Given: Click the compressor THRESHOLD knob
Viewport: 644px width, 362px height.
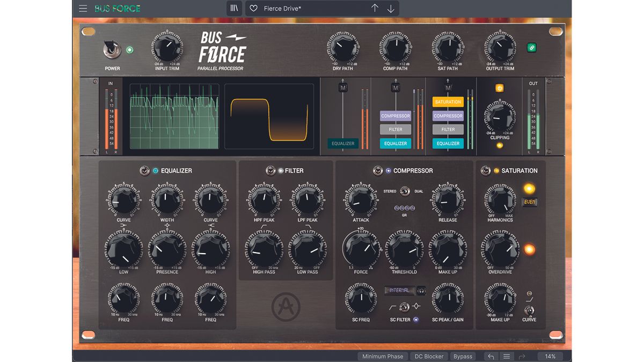Looking at the screenshot, I should (404, 249).
